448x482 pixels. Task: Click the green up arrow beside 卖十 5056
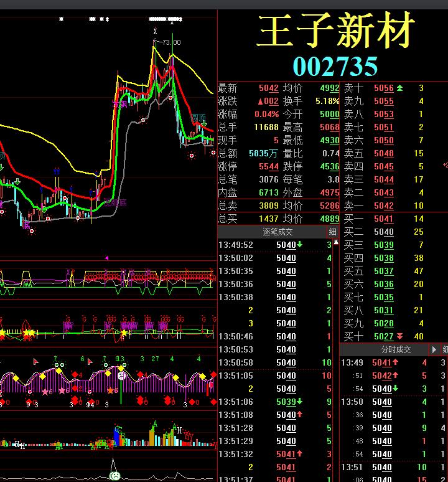point(399,88)
